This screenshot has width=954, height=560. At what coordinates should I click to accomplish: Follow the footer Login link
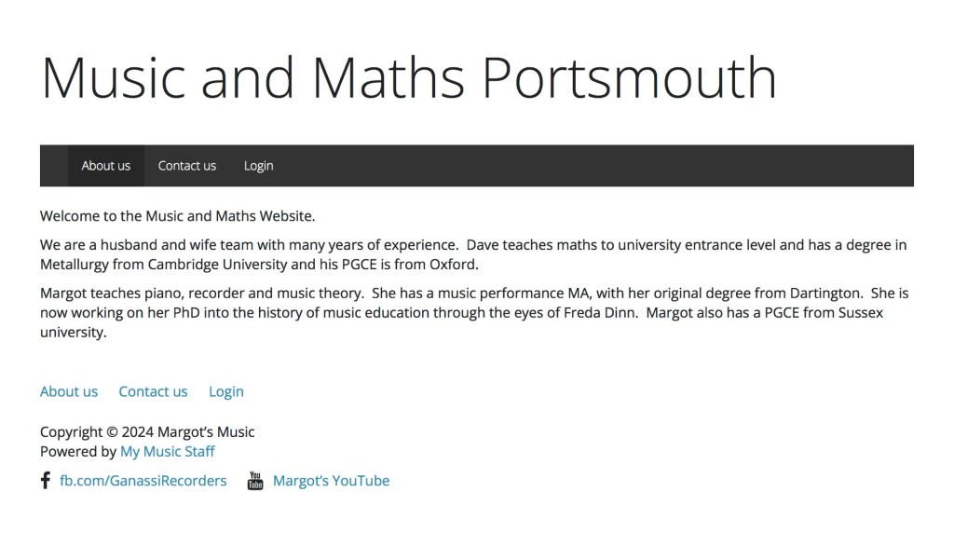coord(226,391)
